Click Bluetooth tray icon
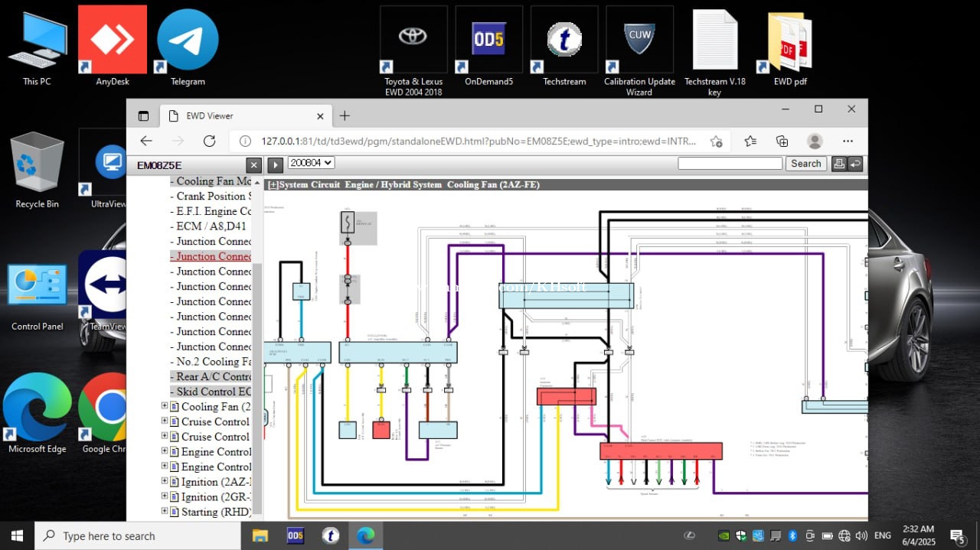980x550 pixels. (793, 535)
